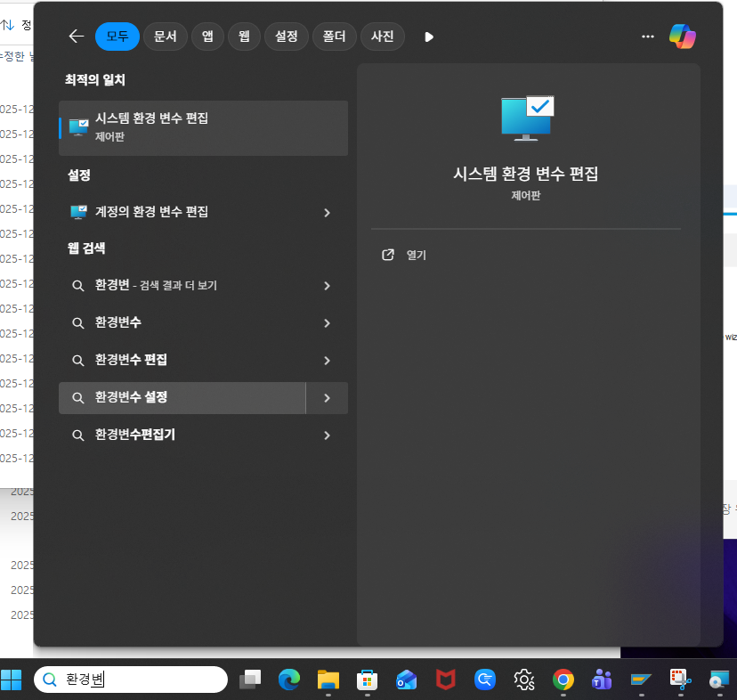This screenshot has height=700, width=737.
Task: Open McAfee from taskbar
Action: tap(446, 680)
